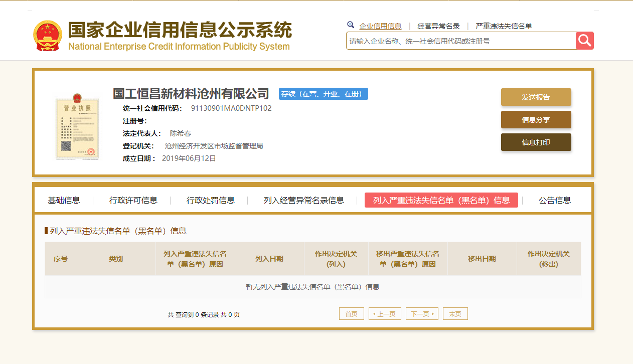The image size is (633, 364).
Task: Go to 末页 last page
Action: point(455,314)
